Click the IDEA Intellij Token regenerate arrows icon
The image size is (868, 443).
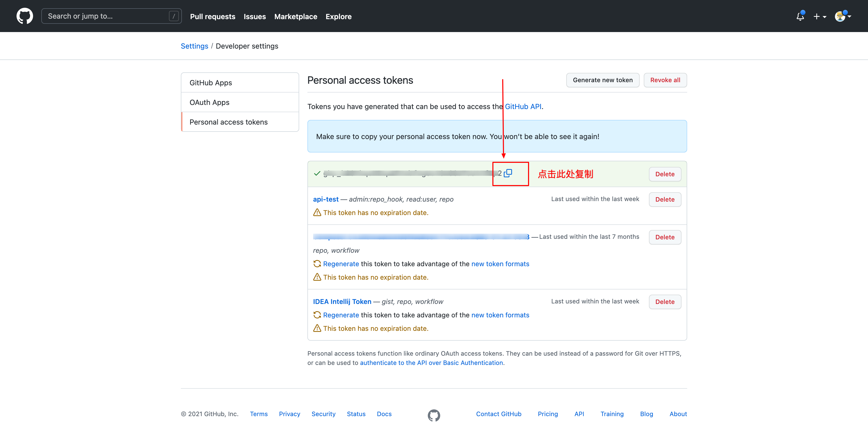(317, 315)
